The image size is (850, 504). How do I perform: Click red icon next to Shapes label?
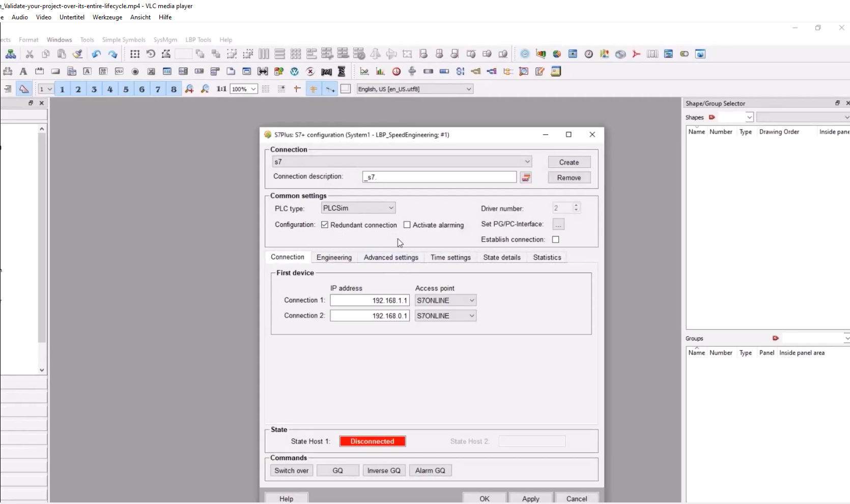click(x=712, y=117)
